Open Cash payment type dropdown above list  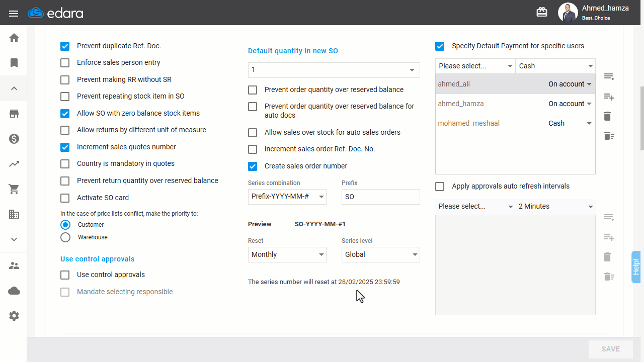click(x=555, y=66)
